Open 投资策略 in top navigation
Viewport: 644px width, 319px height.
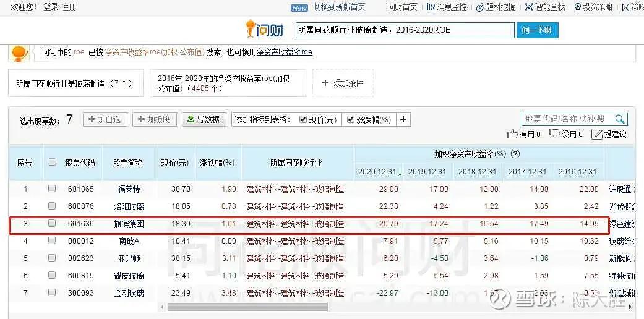coord(598,7)
